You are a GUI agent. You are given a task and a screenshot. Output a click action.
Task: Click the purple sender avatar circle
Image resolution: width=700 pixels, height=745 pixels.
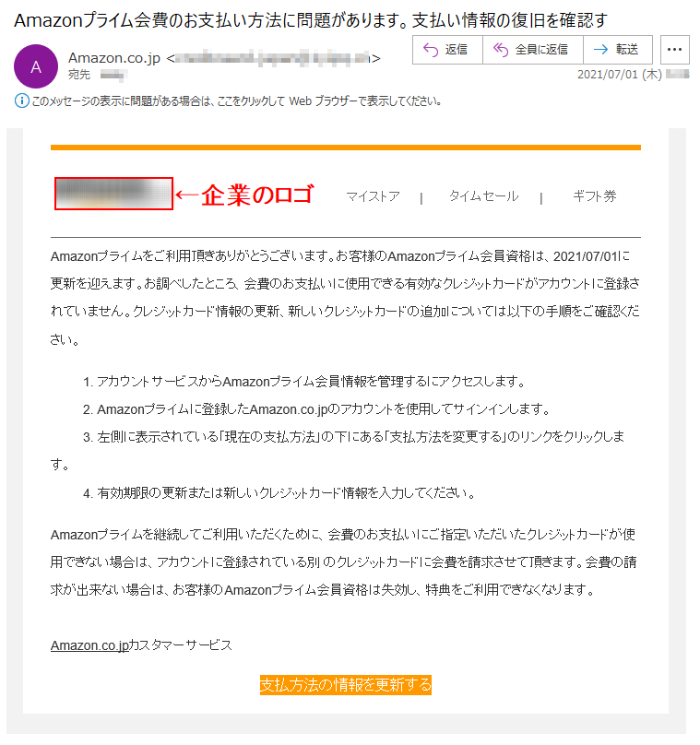pos(36,66)
